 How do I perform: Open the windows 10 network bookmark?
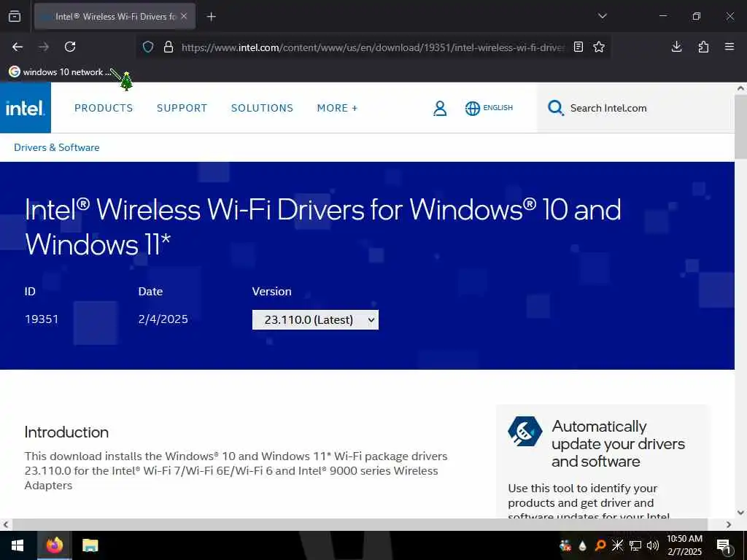click(60, 72)
